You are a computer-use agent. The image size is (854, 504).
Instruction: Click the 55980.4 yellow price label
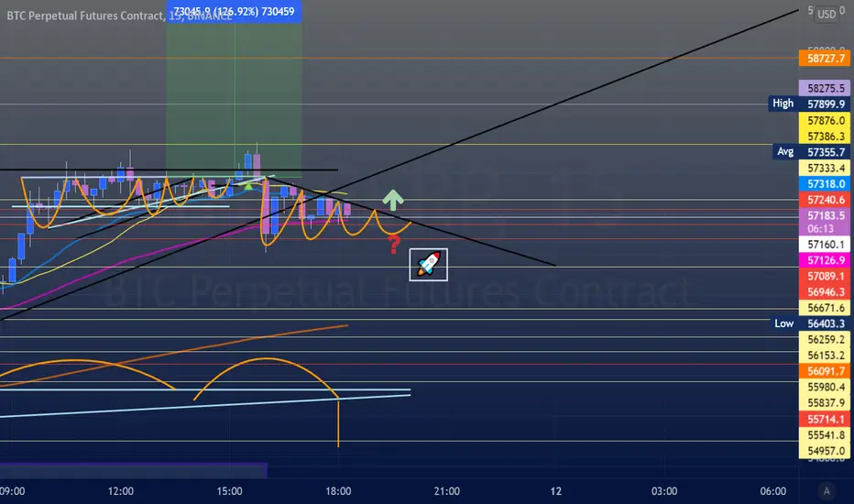[x=825, y=387]
